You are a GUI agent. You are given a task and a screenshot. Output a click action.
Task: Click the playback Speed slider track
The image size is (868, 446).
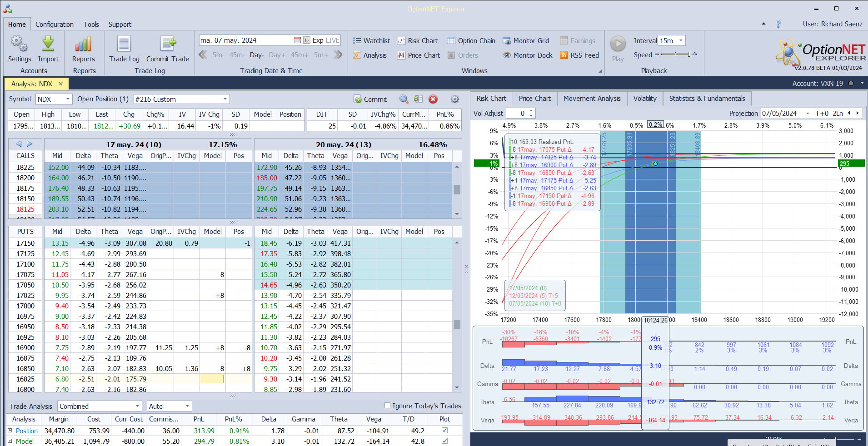point(675,55)
